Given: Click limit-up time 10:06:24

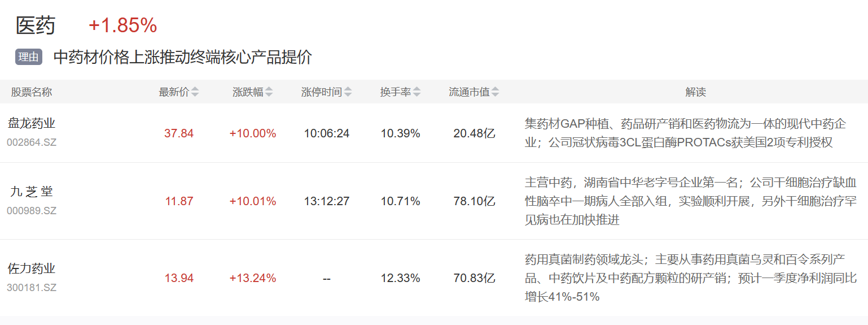Looking at the screenshot, I should (x=327, y=133).
